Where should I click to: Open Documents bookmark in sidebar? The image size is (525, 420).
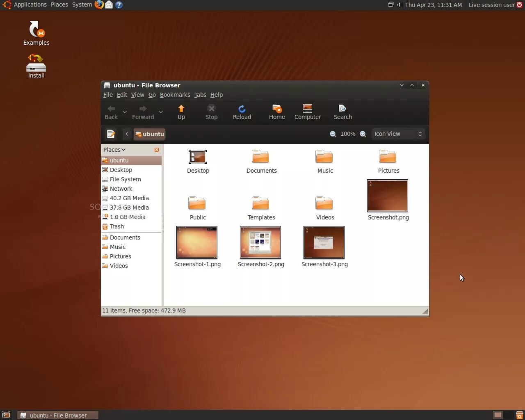131,237
